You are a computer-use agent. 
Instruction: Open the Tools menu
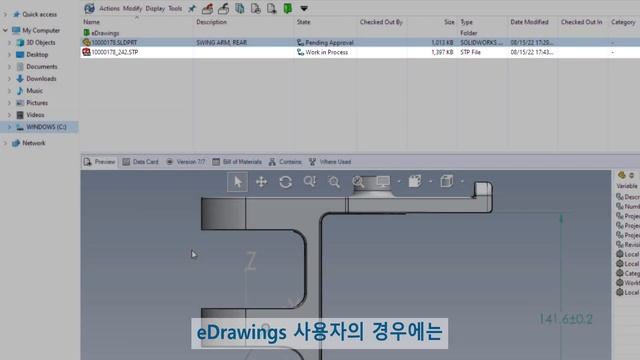175,9
